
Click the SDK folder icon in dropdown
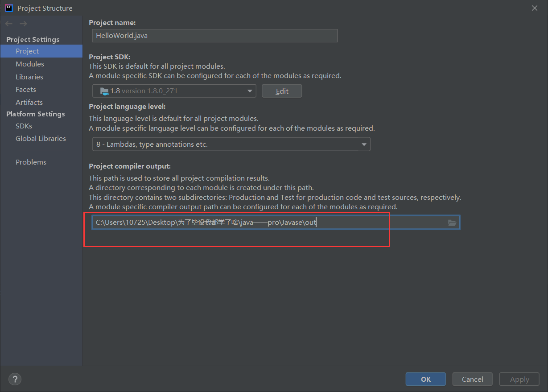(104, 91)
